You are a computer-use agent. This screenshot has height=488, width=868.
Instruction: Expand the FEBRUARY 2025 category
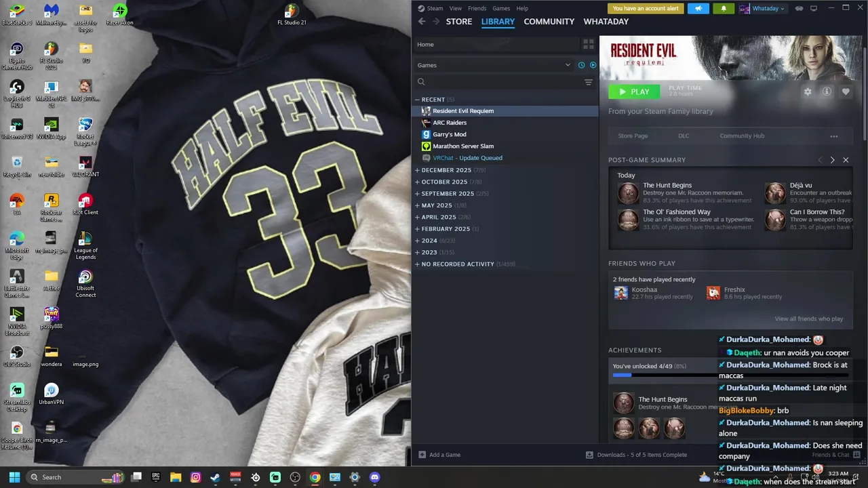tap(417, 228)
